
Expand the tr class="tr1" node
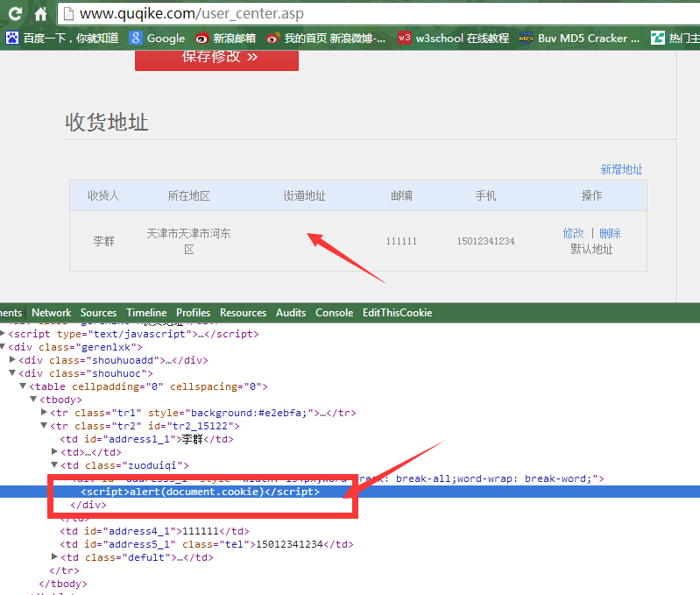(44, 412)
